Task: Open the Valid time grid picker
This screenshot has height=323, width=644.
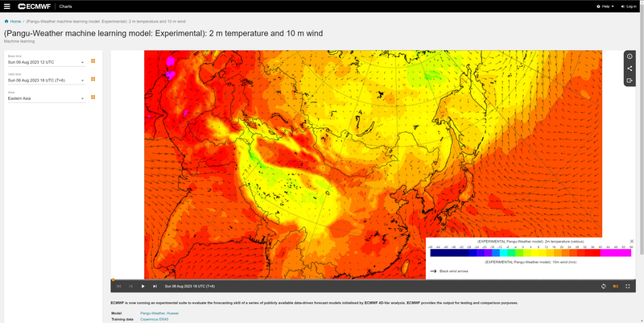Action: [93, 80]
